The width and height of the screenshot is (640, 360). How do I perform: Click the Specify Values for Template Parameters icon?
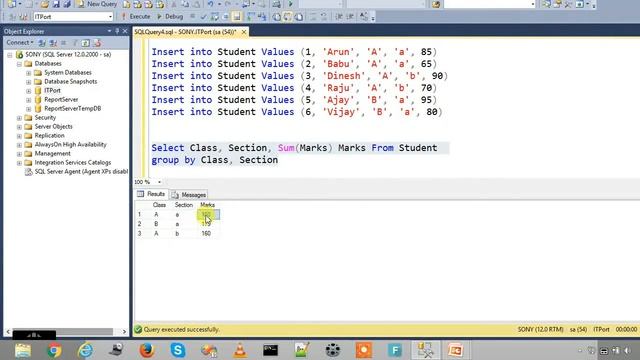point(363,17)
